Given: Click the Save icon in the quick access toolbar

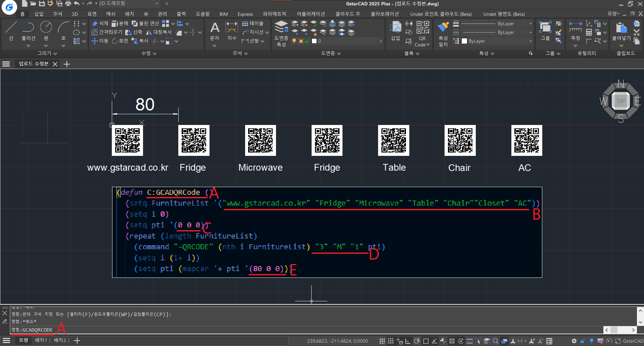Looking at the screenshot, I should click(x=42, y=3).
